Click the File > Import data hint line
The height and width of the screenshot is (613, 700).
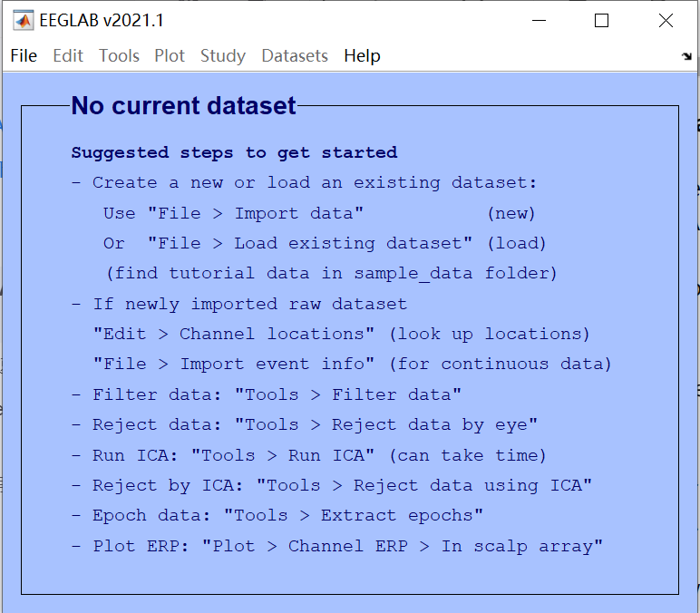pyautogui.click(x=319, y=213)
